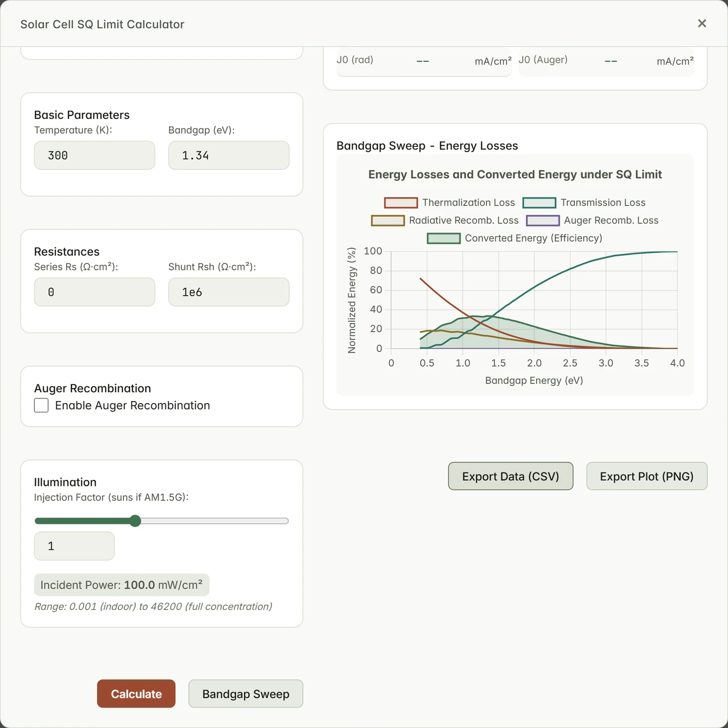Screen dimensions: 728x728
Task: Export Data (CSV) button
Action: click(511, 476)
